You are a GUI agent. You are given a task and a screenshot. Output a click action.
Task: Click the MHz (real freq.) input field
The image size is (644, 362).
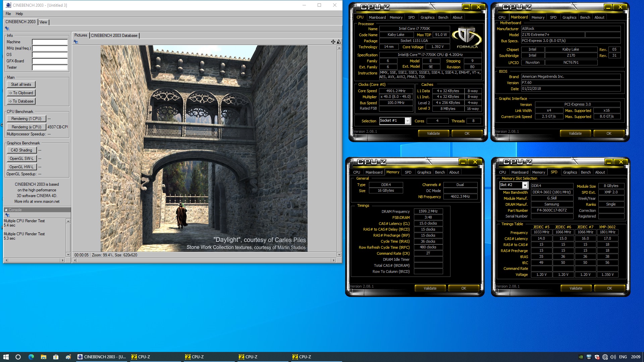[50, 48]
